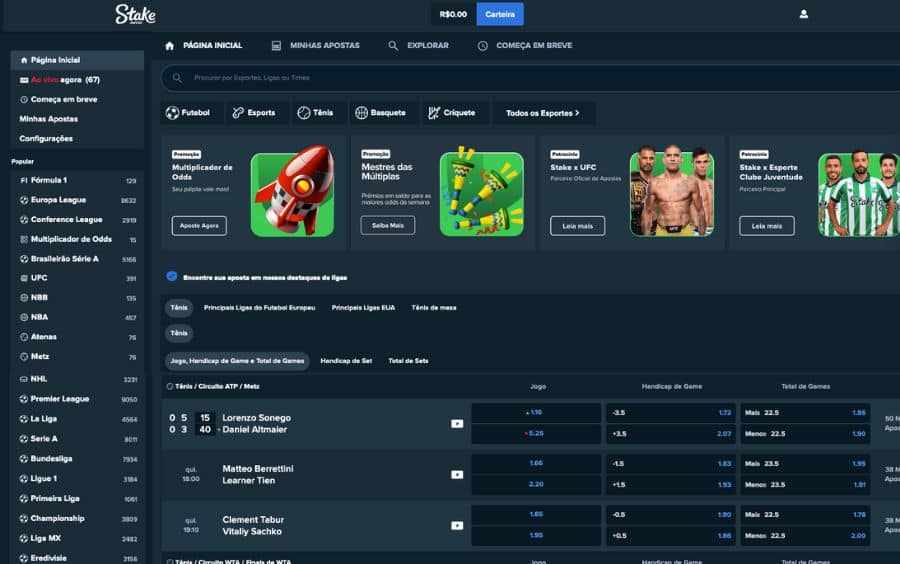Click the blue badge icon beside Encontre sua aposta

172,276
